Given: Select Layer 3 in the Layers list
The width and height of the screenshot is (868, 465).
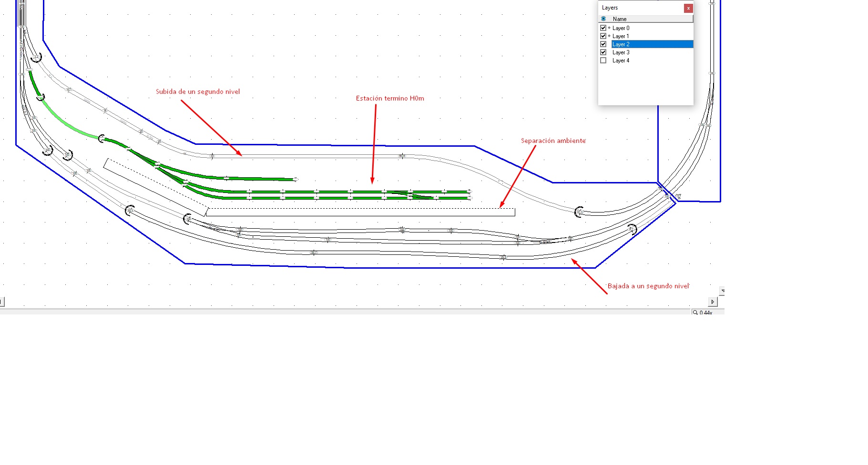Looking at the screenshot, I should 621,52.
